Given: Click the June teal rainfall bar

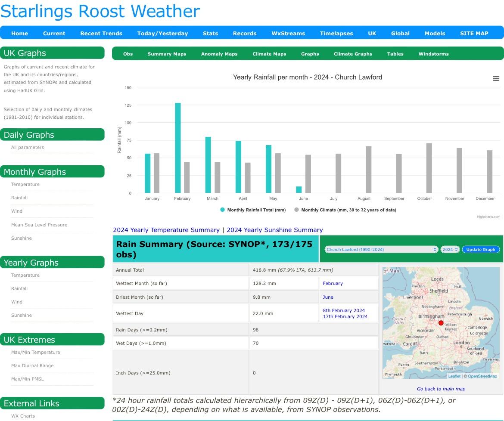Looking at the screenshot, I should pos(299,190).
